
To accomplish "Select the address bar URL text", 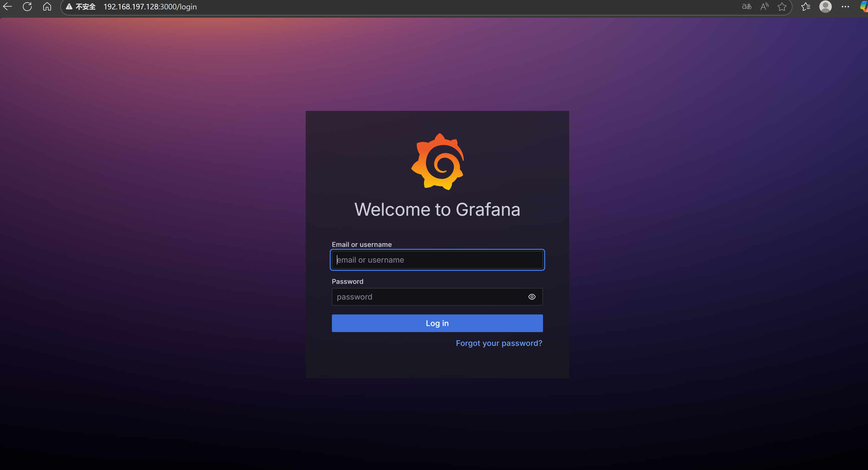I will click(150, 7).
